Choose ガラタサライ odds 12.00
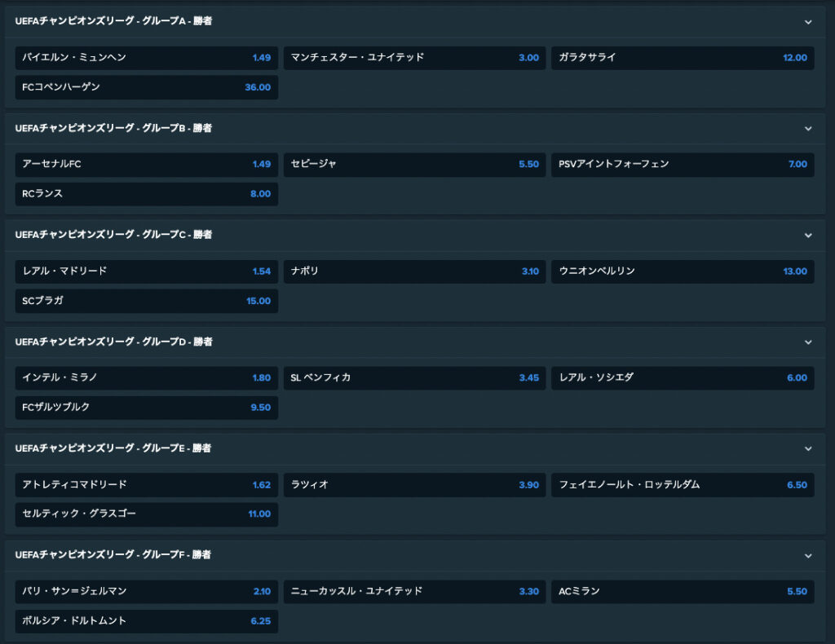 tap(683, 58)
